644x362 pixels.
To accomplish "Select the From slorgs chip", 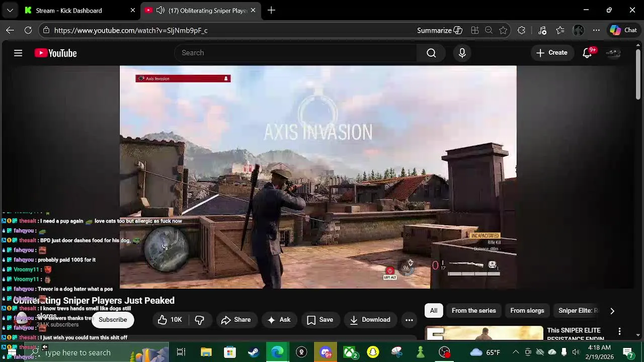I will pyautogui.click(x=527, y=311).
